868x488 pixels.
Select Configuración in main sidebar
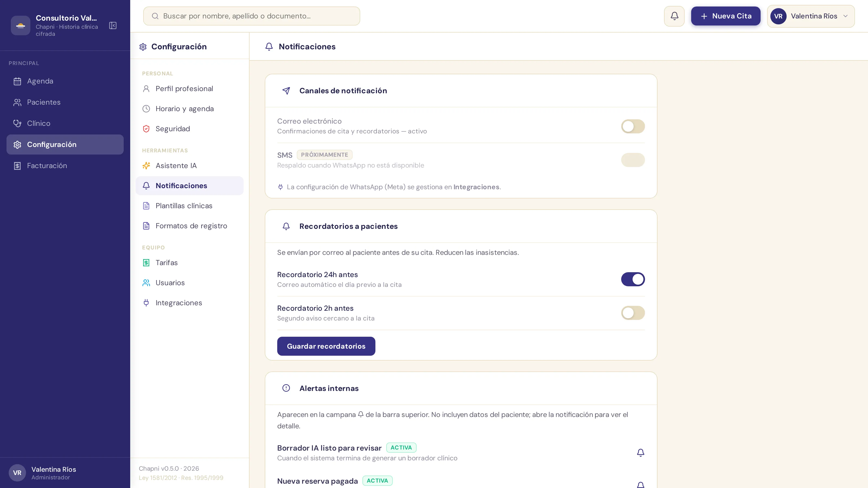click(65, 145)
